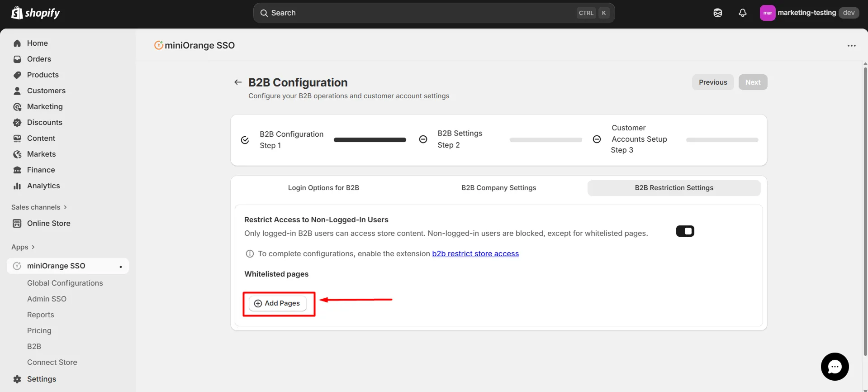Click the Finance bank icon
868x392 pixels.
(17, 170)
